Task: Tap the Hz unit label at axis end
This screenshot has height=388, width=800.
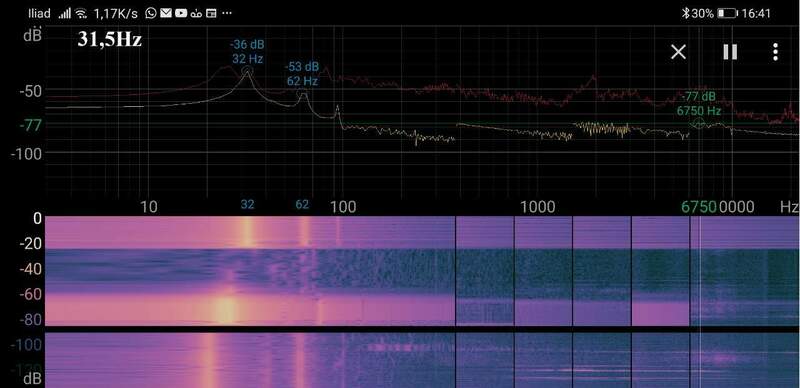Action: click(x=789, y=207)
